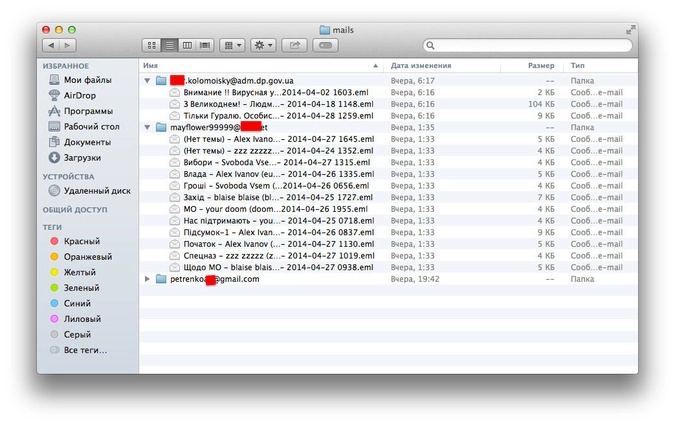This screenshot has width=675, height=425.
Task: Collapse the mayflower99999 folder
Action: click(x=148, y=128)
